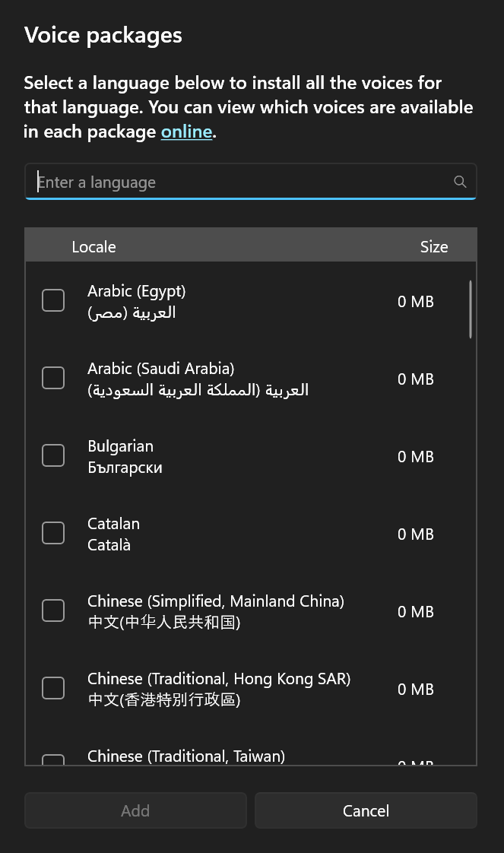Click 0 MB size for Arabic (Saudi Arabia)
The image size is (504, 853).
pyautogui.click(x=415, y=379)
